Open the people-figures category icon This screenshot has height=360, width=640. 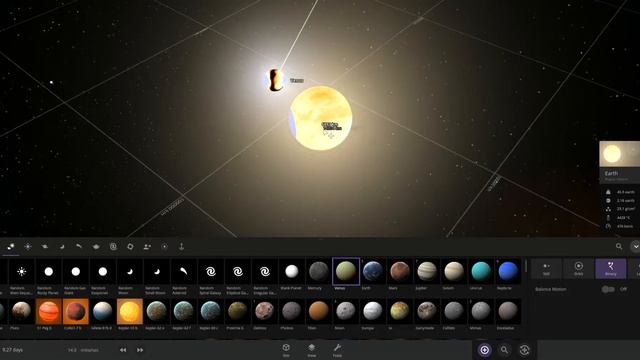point(147,247)
